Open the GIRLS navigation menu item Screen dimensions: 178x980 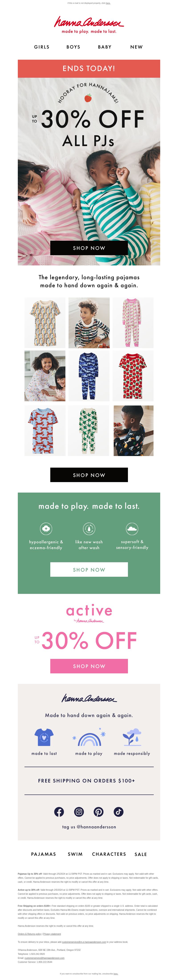pyautogui.click(x=42, y=47)
